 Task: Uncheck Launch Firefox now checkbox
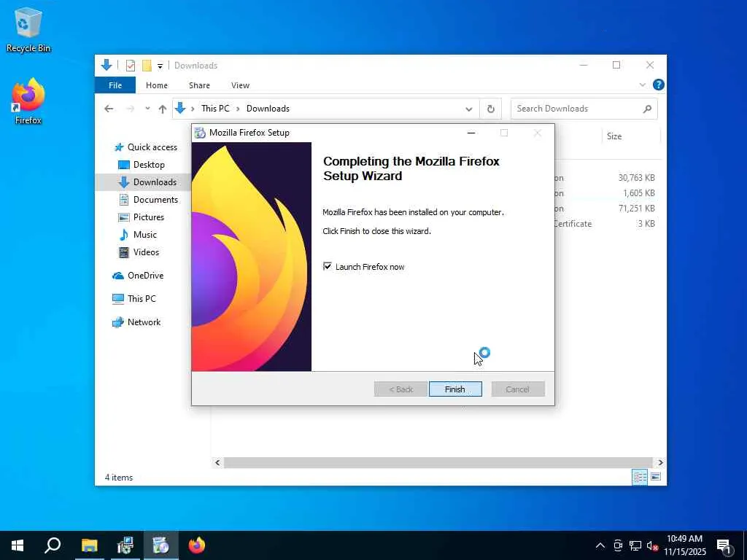click(328, 266)
